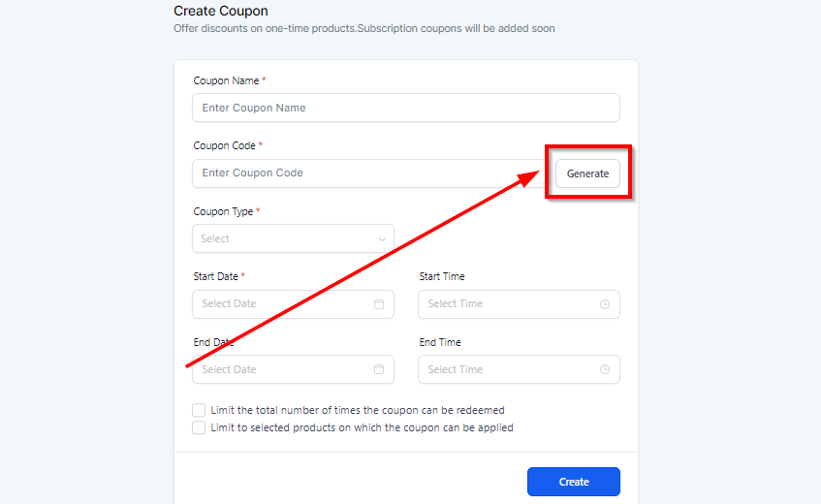This screenshot has width=821, height=504.
Task: Click the Start Date calendar icon
Action: point(379,304)
